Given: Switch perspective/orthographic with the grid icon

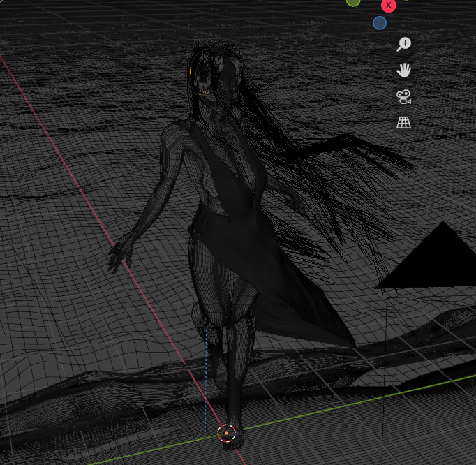Looking at the screenshot, I should (403, 123).
